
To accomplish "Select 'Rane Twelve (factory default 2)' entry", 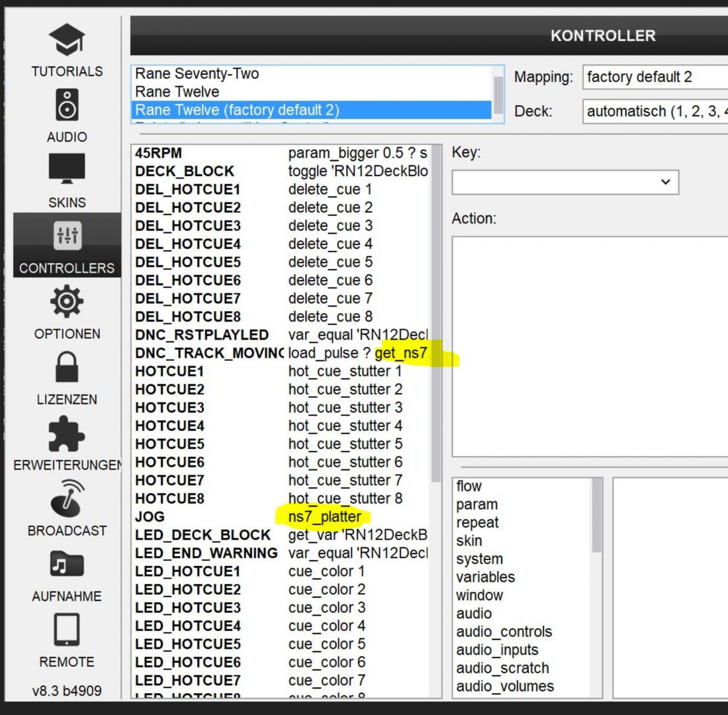I will tap(311, 110).
